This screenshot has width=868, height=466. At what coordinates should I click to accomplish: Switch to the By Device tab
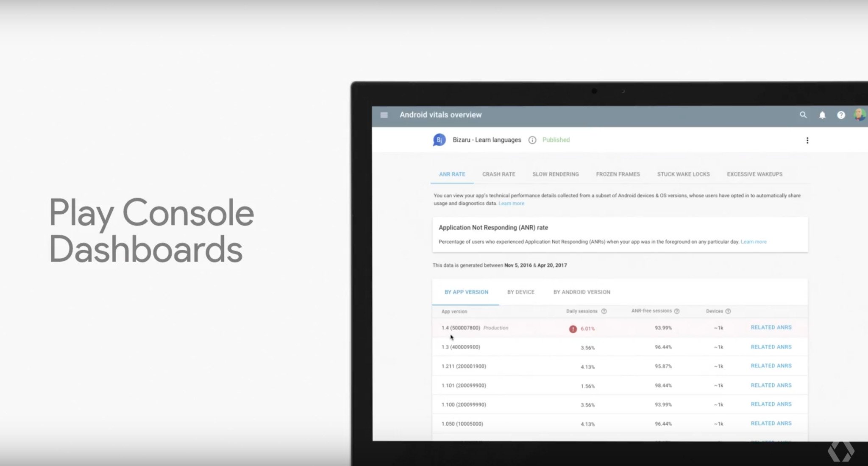tap(521, 292)
